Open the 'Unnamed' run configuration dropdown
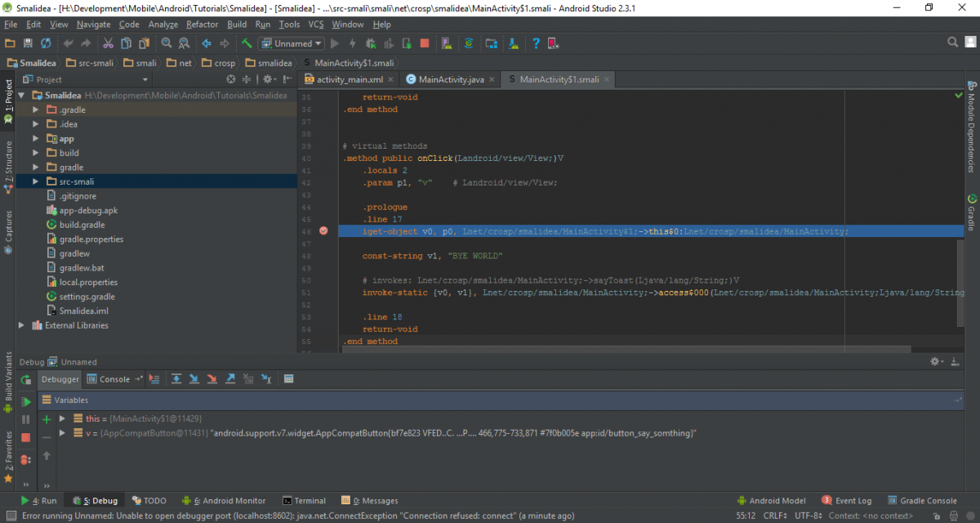This screenshot has height=523, width=980. (x=291, y=43)
